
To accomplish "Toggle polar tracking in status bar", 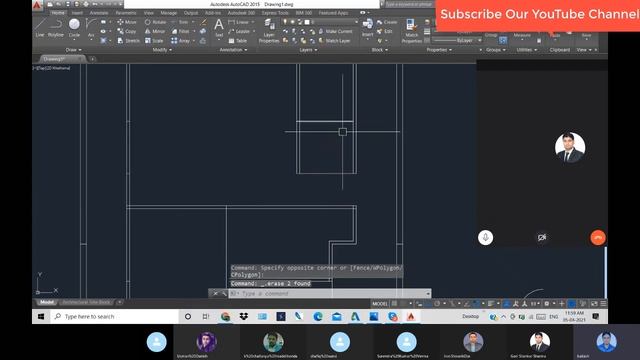I will (437, 304).
